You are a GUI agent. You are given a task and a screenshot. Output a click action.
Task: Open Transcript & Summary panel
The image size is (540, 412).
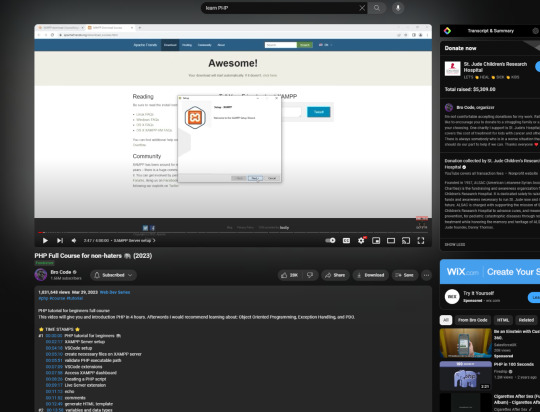point(490,31)
